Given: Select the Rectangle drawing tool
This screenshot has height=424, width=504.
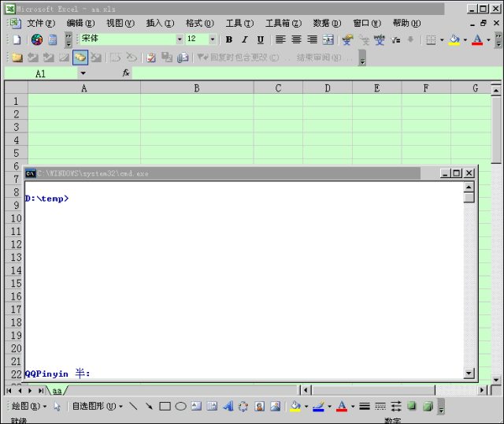Looking at the screenshot, I should tap(165, 407).
